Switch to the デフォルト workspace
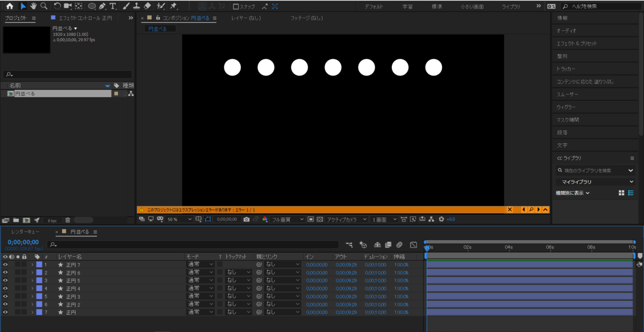644x332 pixels. click(x=374, y=6)
